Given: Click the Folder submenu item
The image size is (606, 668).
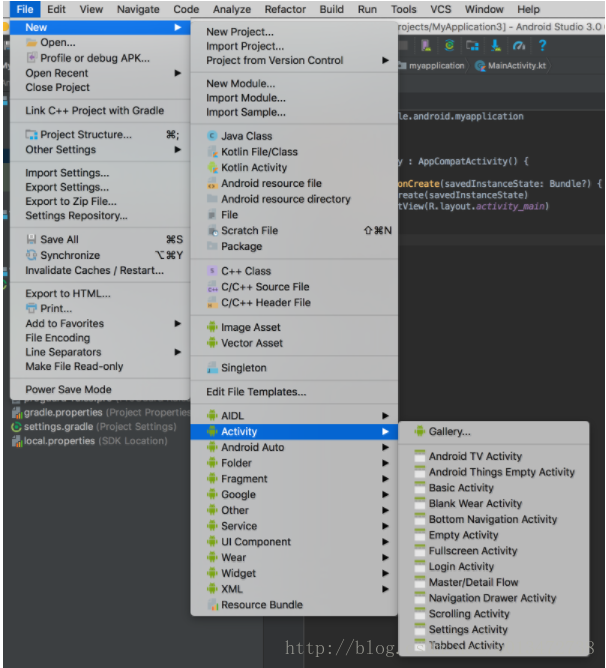Looking at the screenshot, I should 294,463.
